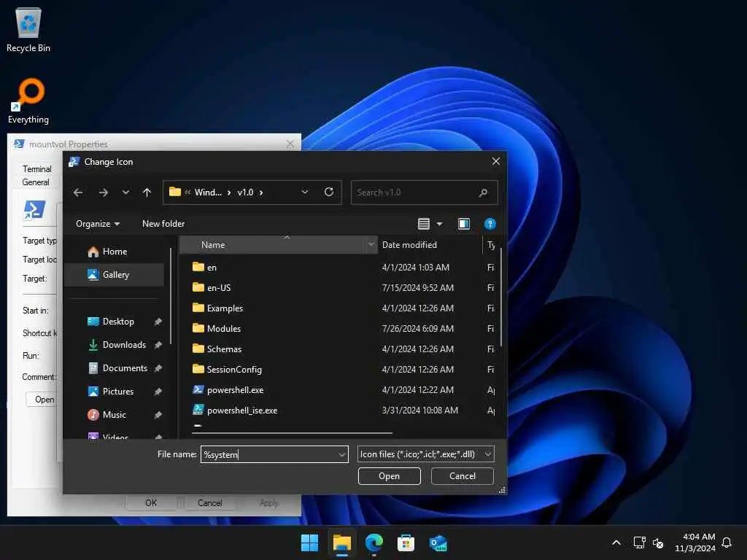Open Name column filter dropdown
The height and width of the screenshot is (560, 747).
(371, 245)
